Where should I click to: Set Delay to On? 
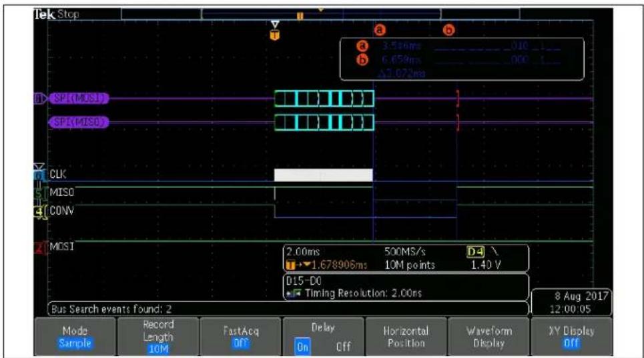click(x=303, y=347)
